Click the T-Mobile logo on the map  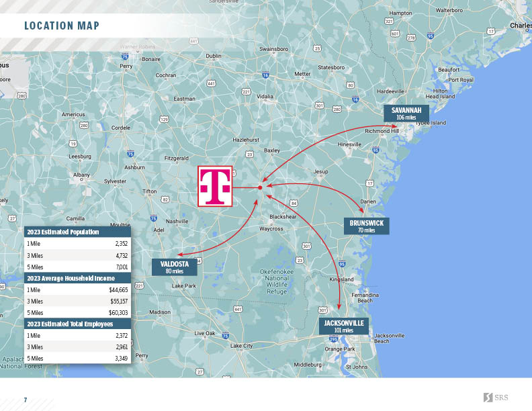pos(215,186)
